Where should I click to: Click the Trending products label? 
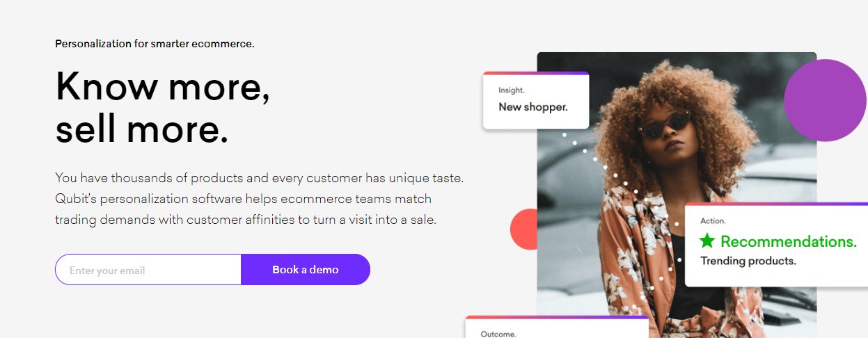coord(748,261)
